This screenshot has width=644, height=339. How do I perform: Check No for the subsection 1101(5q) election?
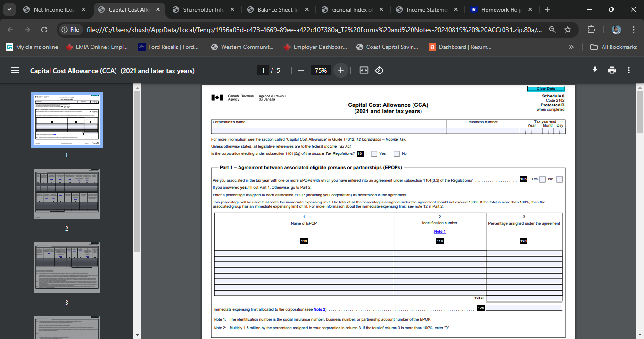click(396, 153)
